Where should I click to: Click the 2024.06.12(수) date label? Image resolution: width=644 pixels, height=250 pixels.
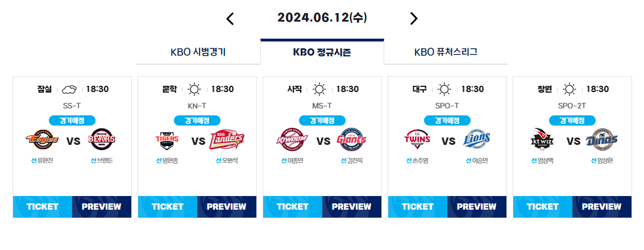click(322, 18)
